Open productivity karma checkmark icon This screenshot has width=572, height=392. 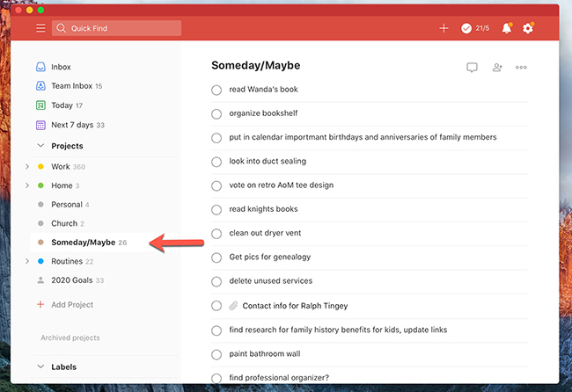pos(466,28)
